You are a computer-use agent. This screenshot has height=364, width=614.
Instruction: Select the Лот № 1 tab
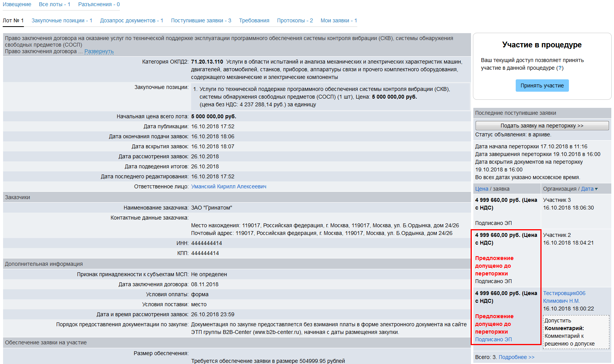point(13,20)
